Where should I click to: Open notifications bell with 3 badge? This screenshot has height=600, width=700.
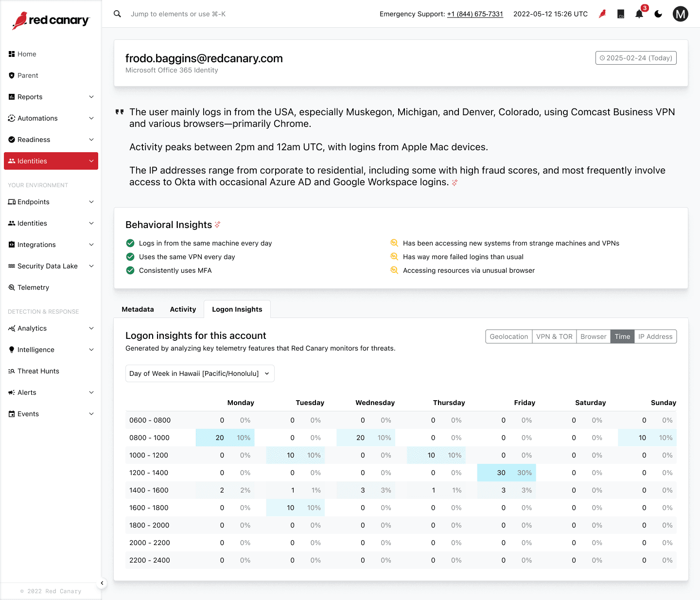(x=639, y=14)
